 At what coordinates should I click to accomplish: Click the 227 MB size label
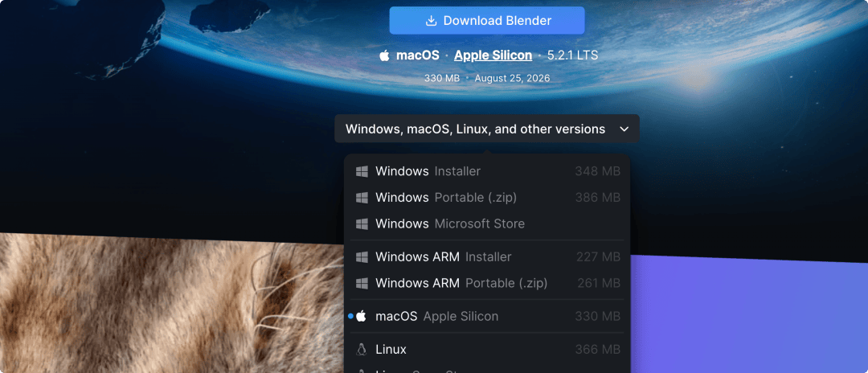click(598, 257)
